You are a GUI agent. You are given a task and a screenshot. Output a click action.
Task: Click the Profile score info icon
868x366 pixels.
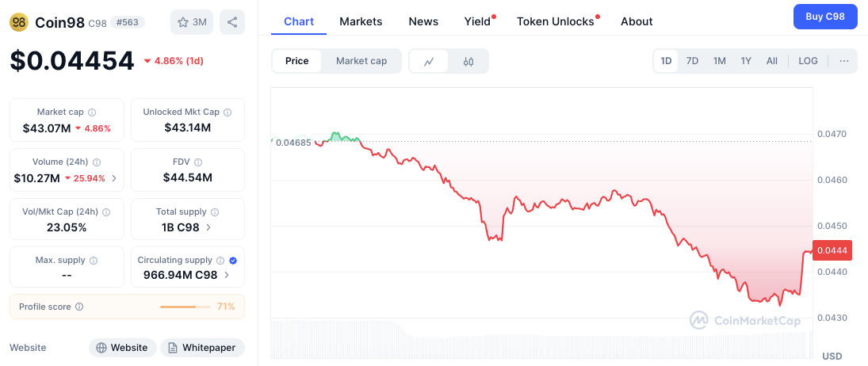[79, 307]
